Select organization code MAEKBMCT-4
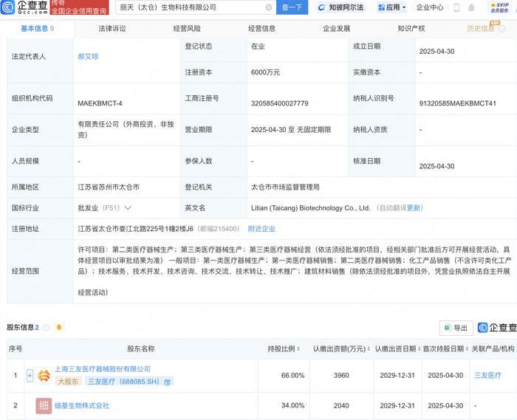 point(100,103)
